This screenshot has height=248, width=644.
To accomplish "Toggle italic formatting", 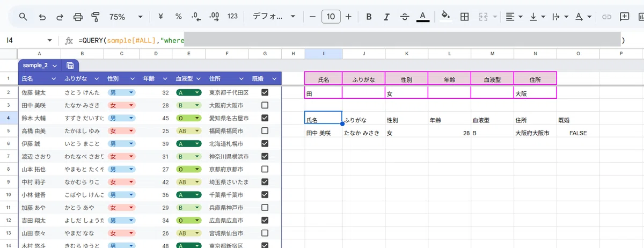I will tap(387, 17).
